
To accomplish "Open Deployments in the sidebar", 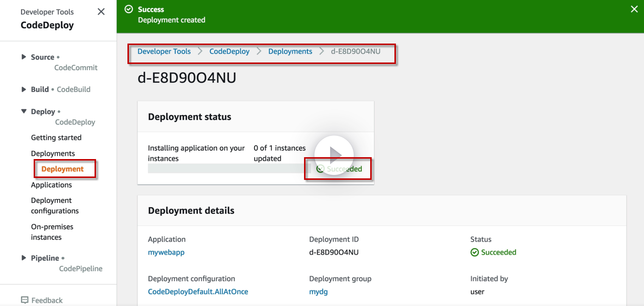I will [53, 153].
